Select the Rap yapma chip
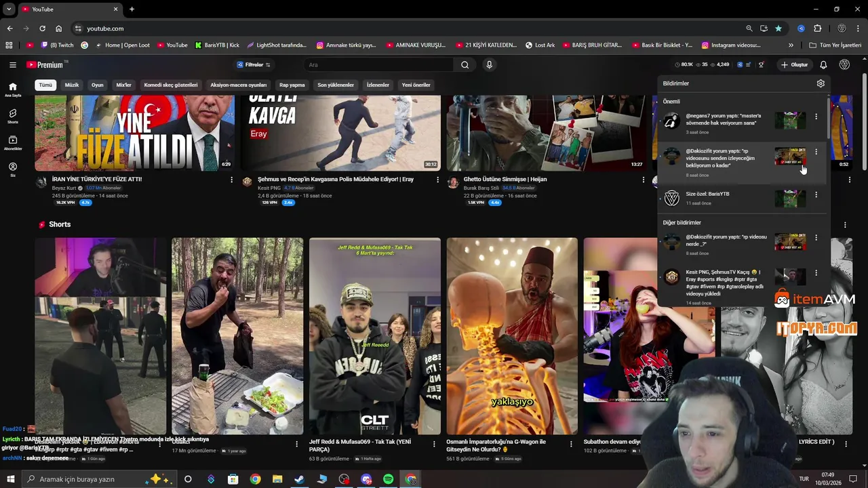The width and height of the screenshot is (868, 488). pyautogui.click(x=292, y=85)
